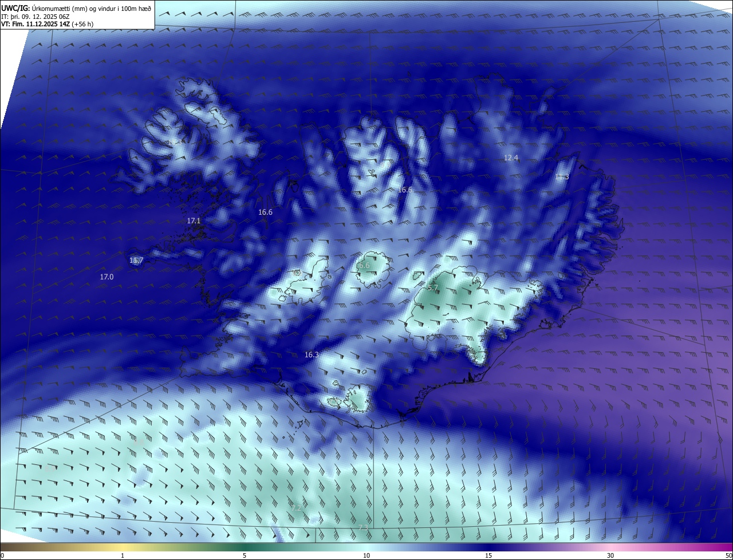Viewport: 733px width, 560px height.
Task: Click the 16.3 value label on the map
Action: pos(311,355)
